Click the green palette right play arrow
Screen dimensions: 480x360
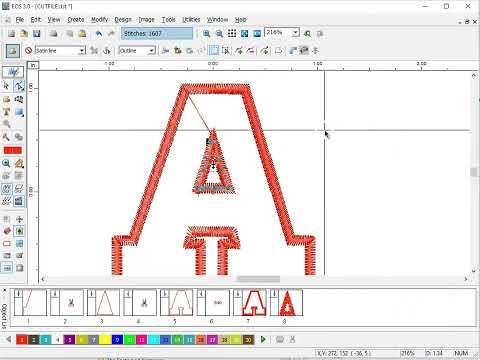(x=263, y=339)
